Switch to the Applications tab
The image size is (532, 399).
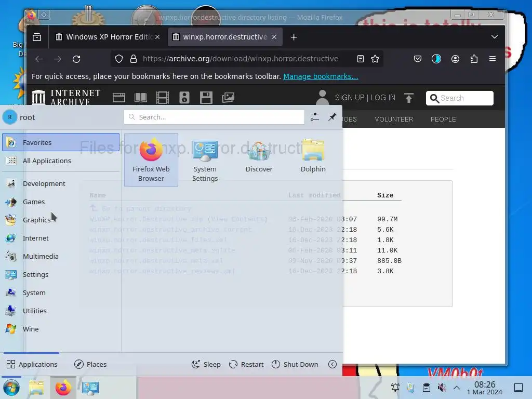(x=32, y=364)
